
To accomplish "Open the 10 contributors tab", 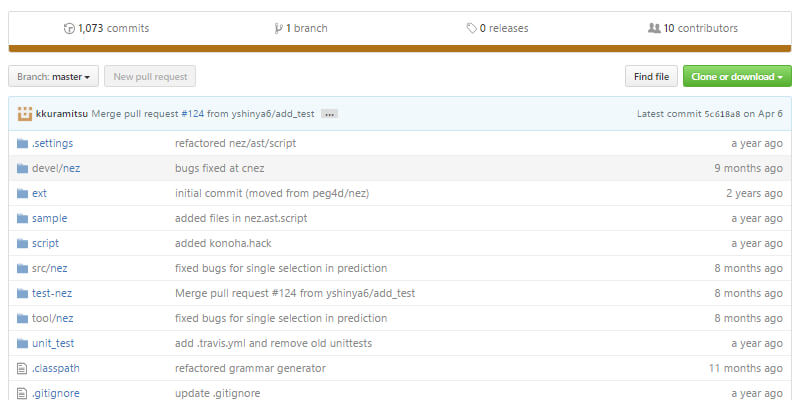I will tap(700, 28).
